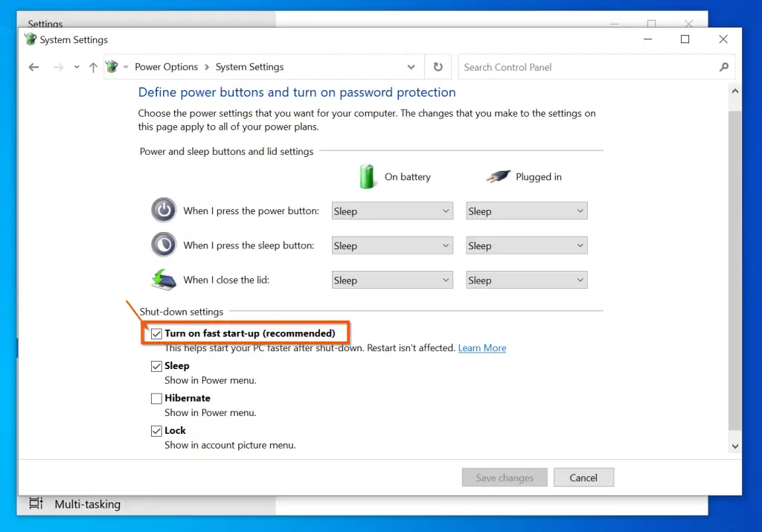Open sleep button On battery dropdown
This screenshot has height=532, width=762.
392,246
